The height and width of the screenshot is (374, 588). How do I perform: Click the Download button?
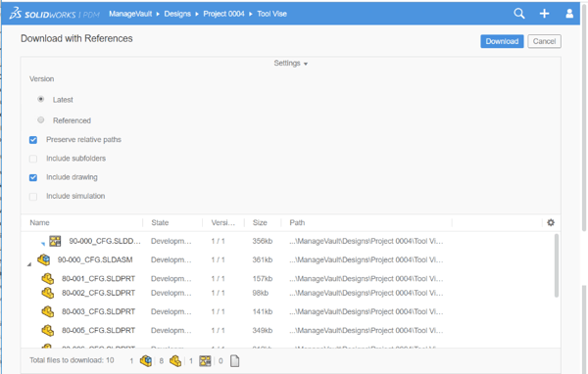(x=502, y=41)
